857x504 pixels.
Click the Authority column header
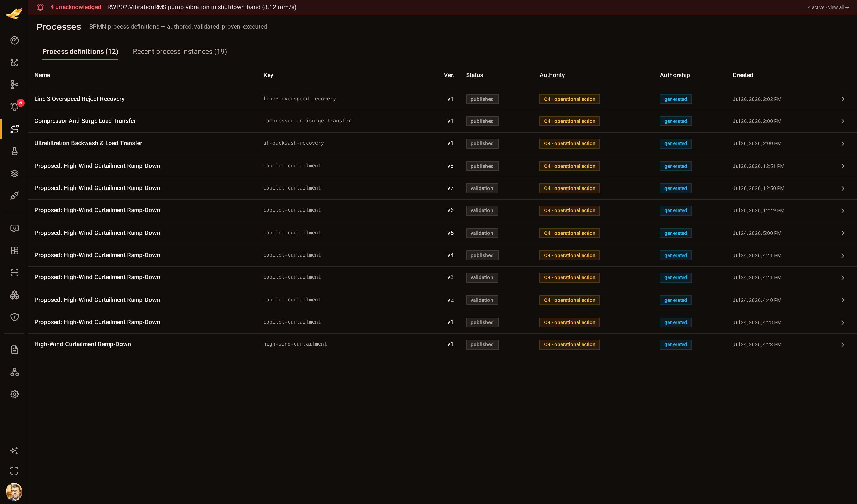[x=552, y=75]
